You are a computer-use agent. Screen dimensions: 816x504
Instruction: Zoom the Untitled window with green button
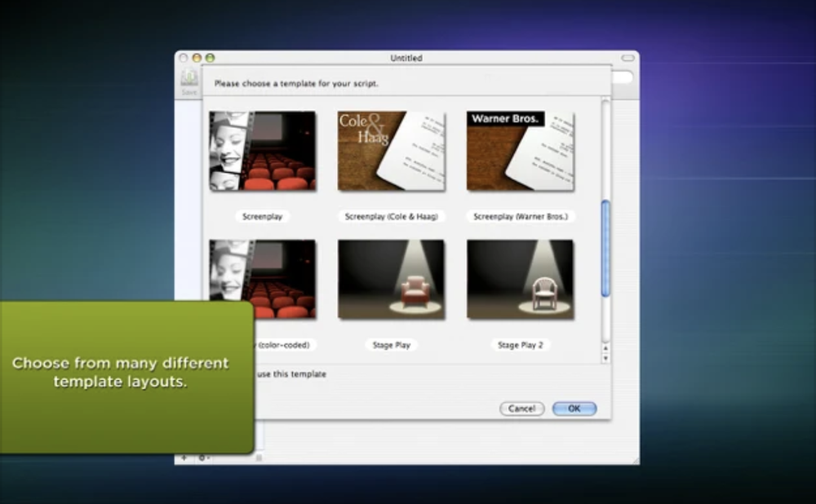[x=210, y=58]
